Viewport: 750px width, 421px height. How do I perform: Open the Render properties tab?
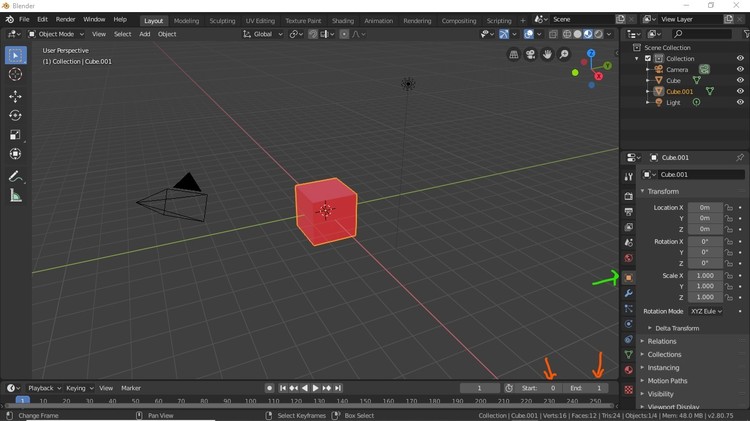point(629,196)
